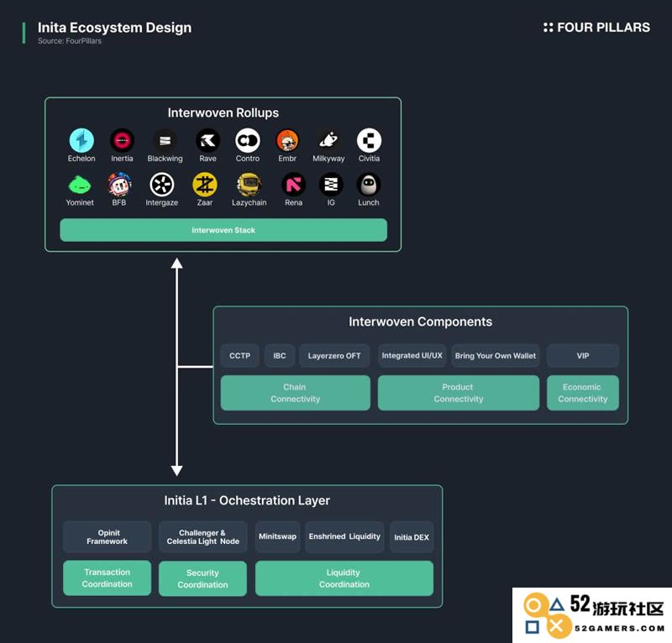Click the 'Inita Ecosystem Design' title

tap(114, 28)
